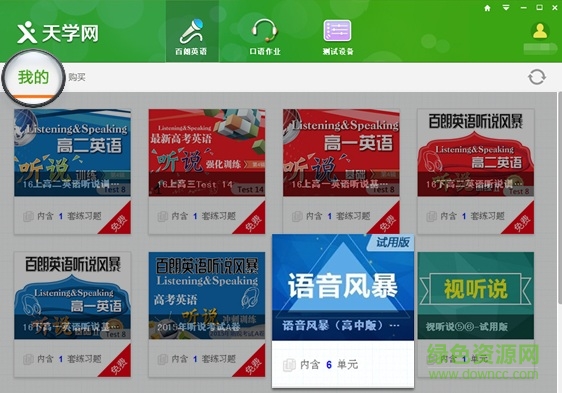This screenshot has width=562, height=393.
Task: Switch to the 我的 tab
Action: pyautogui.click(x=33, y=77)
